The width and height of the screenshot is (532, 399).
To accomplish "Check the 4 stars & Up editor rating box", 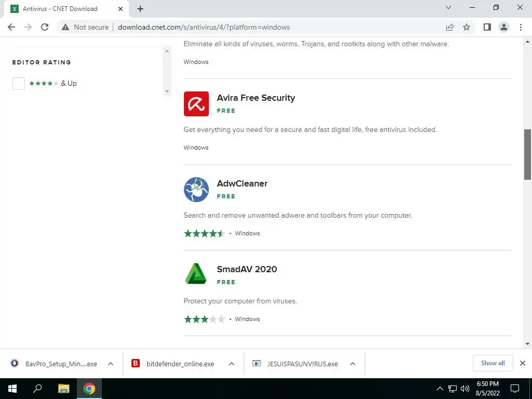I will coord(19,84).
